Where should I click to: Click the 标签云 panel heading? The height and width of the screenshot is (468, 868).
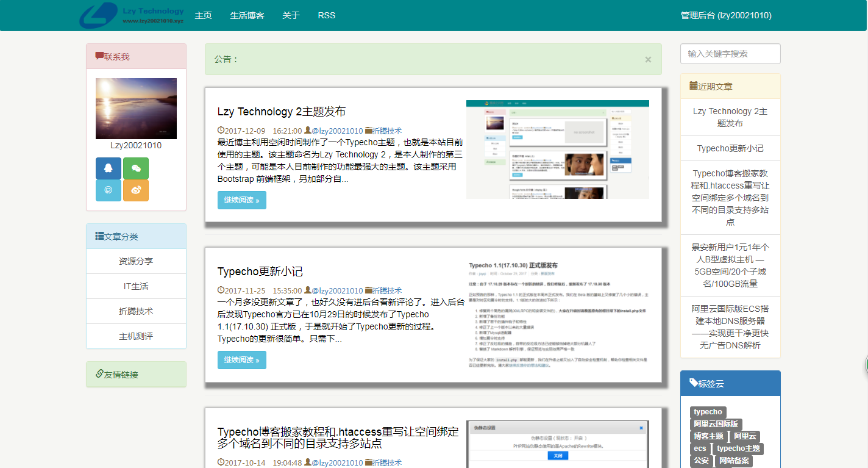[730, 384]
